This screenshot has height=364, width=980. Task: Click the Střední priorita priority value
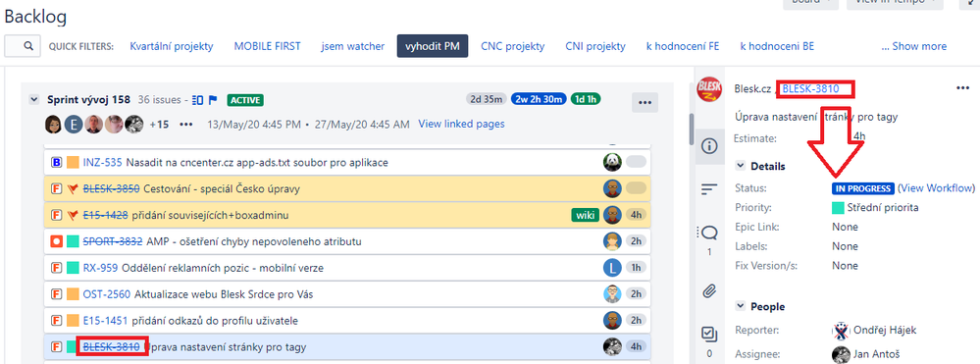tap(883, 207)
